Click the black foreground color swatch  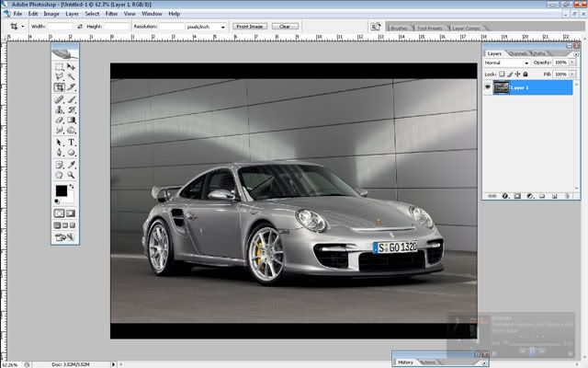(62, 190)
